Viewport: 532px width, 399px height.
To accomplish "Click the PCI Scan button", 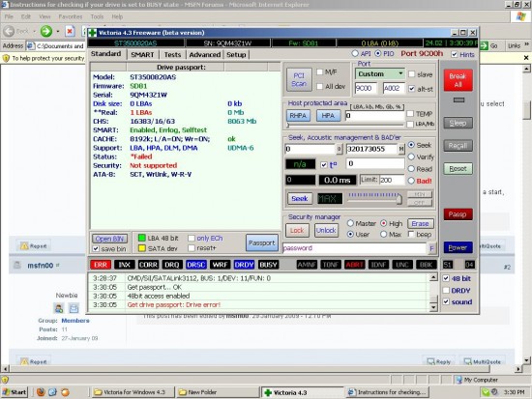I will [299, 79].
